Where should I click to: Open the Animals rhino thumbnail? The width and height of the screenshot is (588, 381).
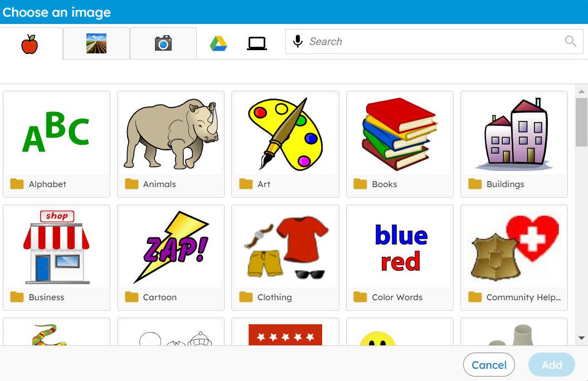[171, 133]
